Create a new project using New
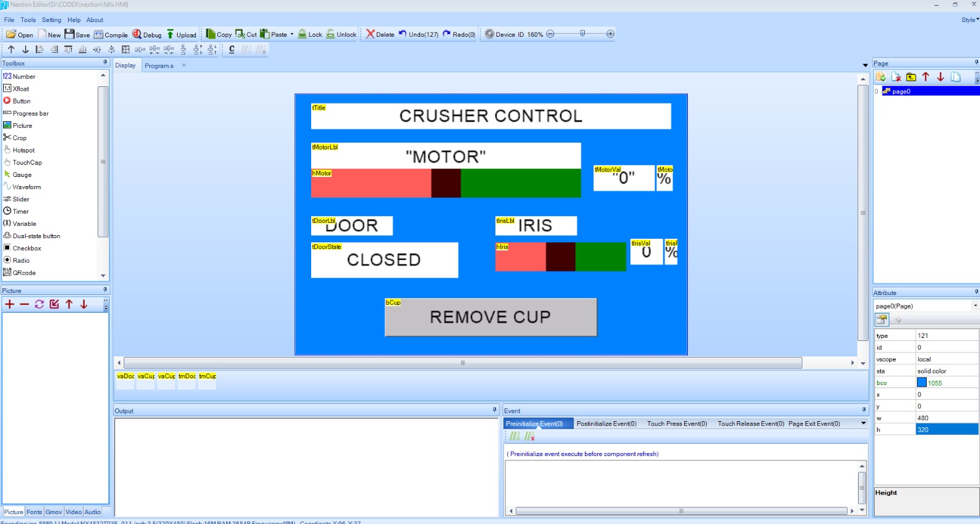This screenshot has height=524, width=980. (x=50, y=34)
